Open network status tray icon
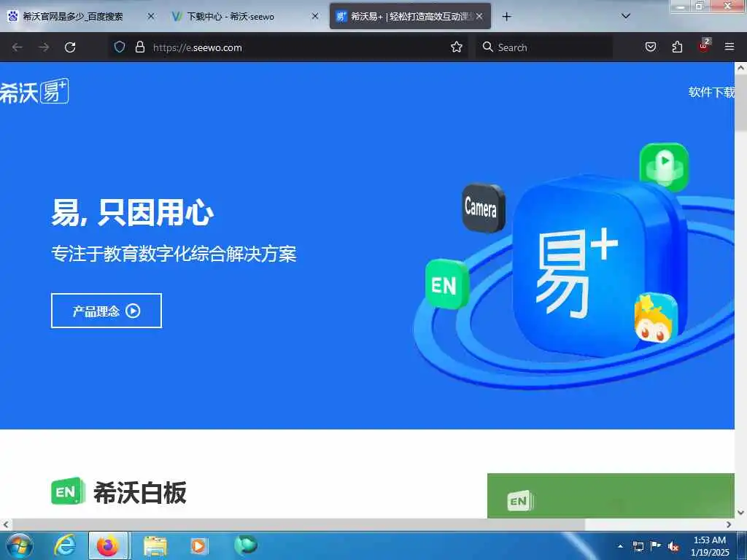747x560 pixels. 638,546
